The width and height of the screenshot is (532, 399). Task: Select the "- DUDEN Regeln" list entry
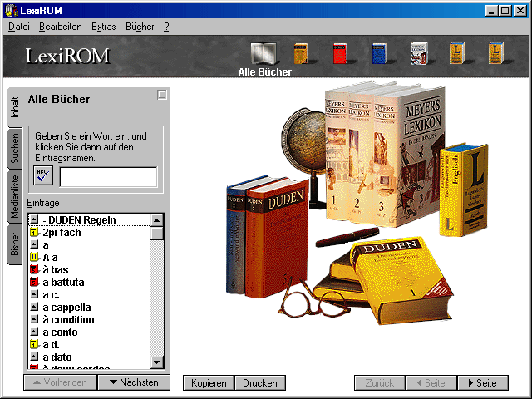[x=81, y=220]
